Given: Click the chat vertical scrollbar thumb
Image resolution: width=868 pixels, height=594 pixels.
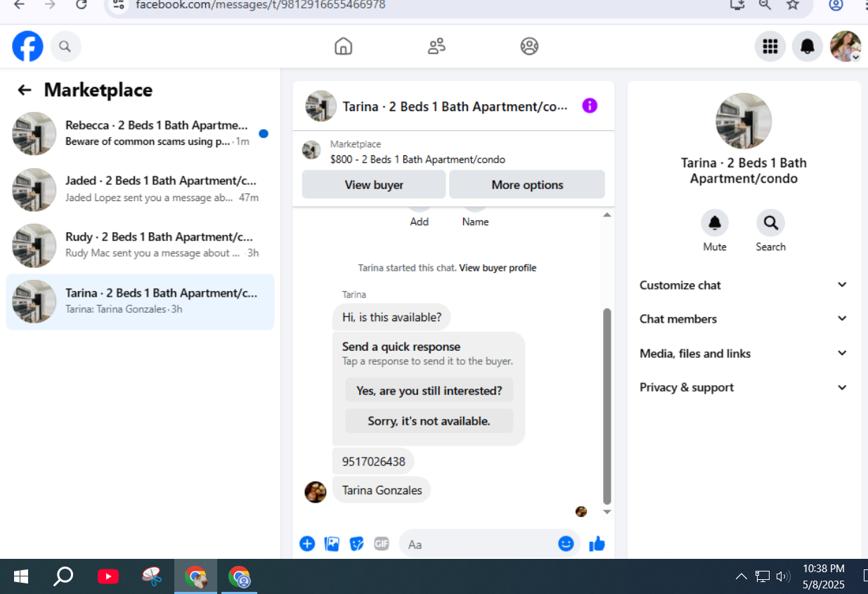Looking at the screenshot, I should pyautogui.click(x=607, y=406).
